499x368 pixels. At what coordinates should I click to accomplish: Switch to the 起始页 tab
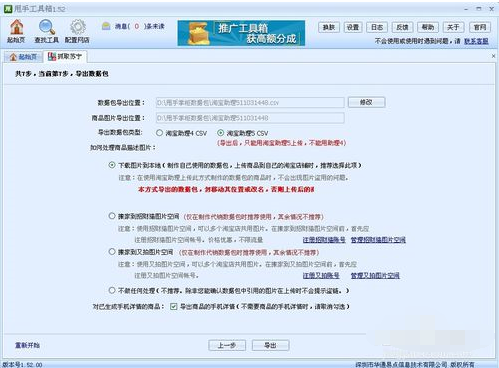tap(23, 57)
